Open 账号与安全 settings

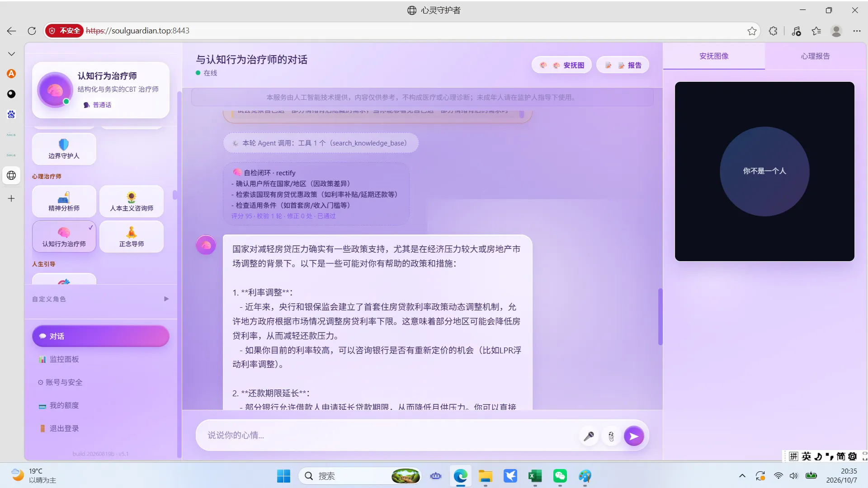tap(100, 382)
